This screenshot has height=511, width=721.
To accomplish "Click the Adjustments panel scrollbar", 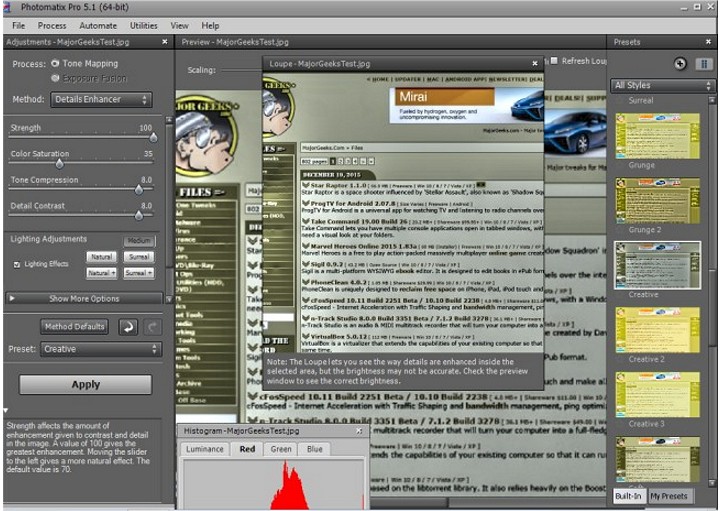I will click(169, 209).
